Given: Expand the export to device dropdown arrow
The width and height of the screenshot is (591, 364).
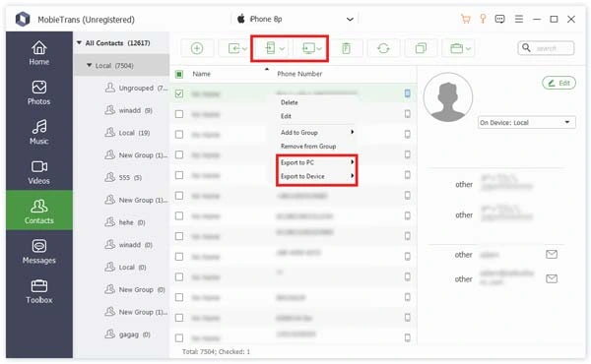Looking at the screenshot, I should tap(282, 49).
